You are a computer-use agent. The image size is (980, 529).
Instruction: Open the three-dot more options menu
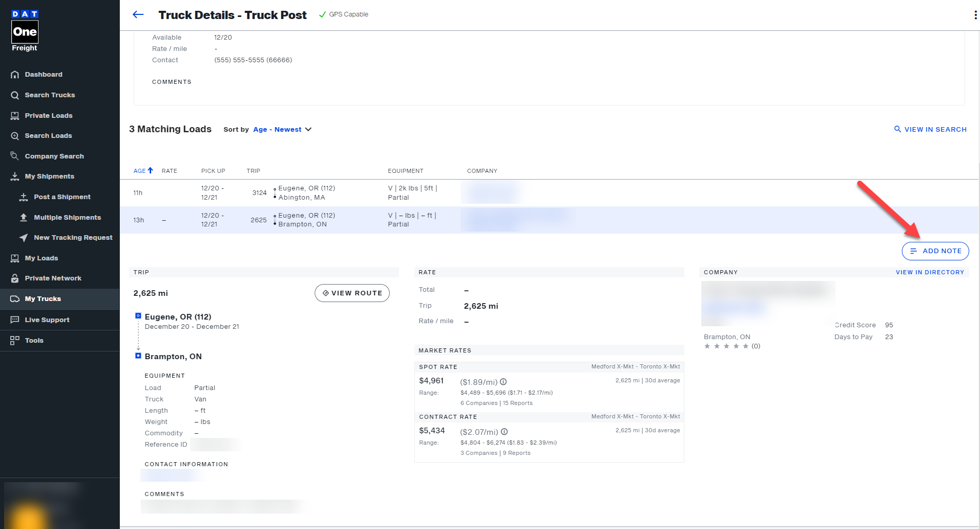[x=975, y=15]
